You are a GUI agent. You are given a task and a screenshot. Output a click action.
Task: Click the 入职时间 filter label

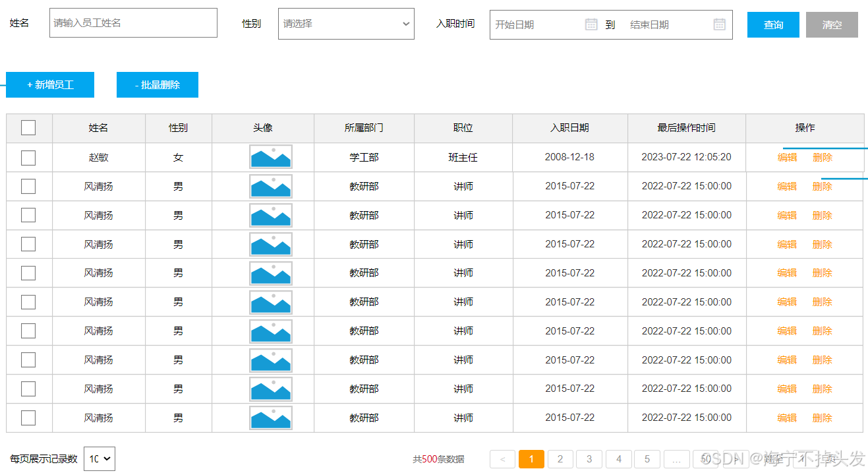(x=455, y=24)
